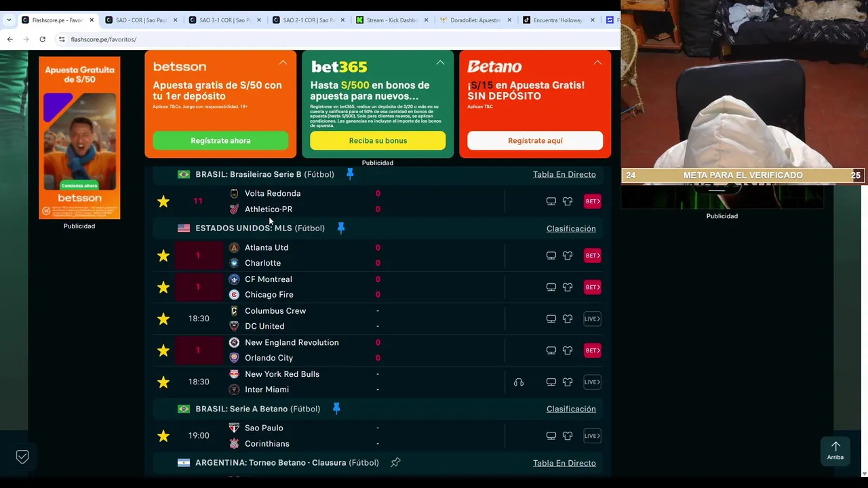Open lineup shirt icon for Columbus Crew match
The height and width of the screenshot is (488, 868).
click(x=568, y=319)
